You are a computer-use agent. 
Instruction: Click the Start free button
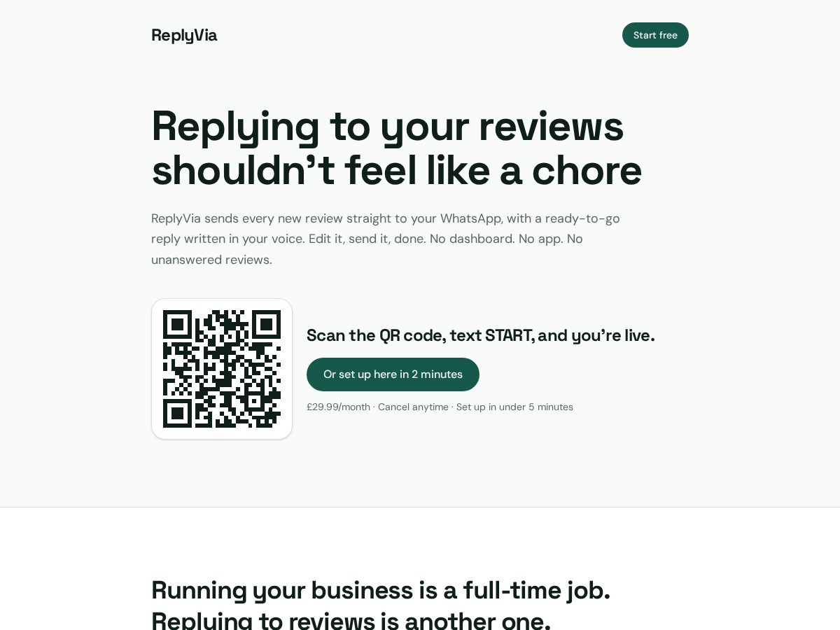point(655,35)
